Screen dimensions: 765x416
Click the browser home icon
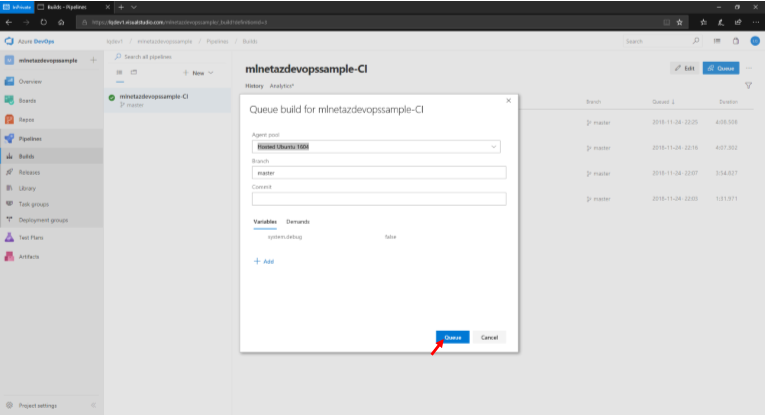click(x=61, y=22)
